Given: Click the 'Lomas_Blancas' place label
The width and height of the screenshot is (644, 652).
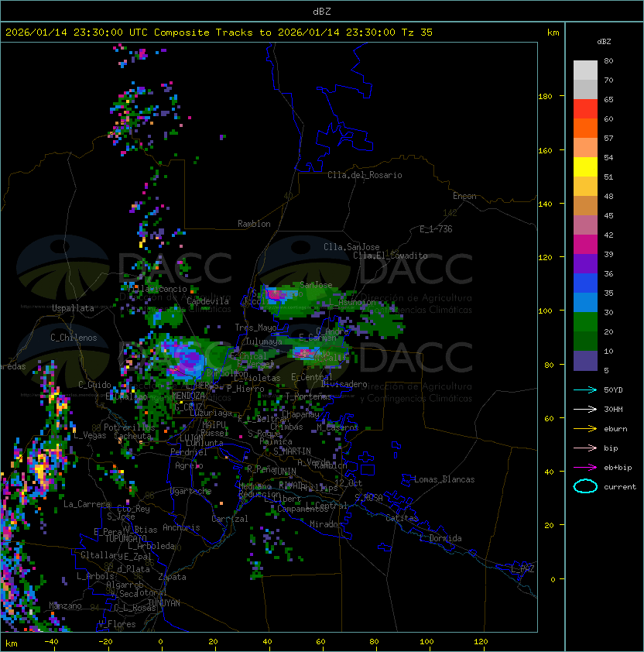Looking at the screenshot, I should coord(444,479).
